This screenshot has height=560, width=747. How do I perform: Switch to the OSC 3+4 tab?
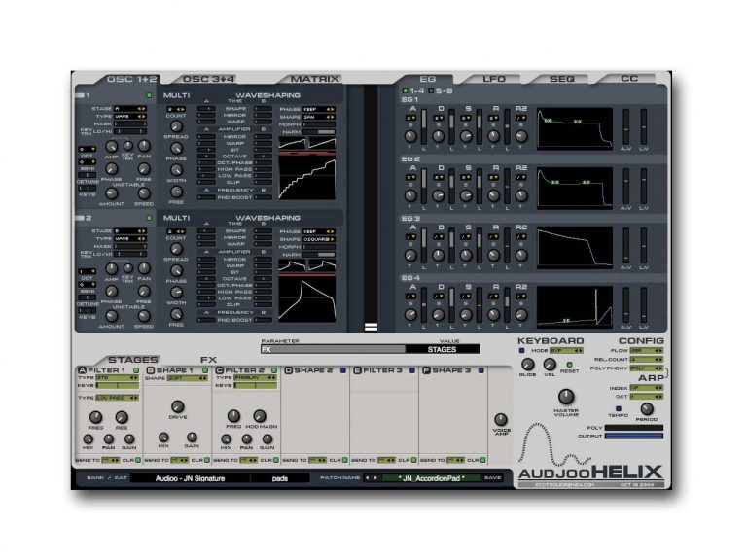(x=209, y=79)
